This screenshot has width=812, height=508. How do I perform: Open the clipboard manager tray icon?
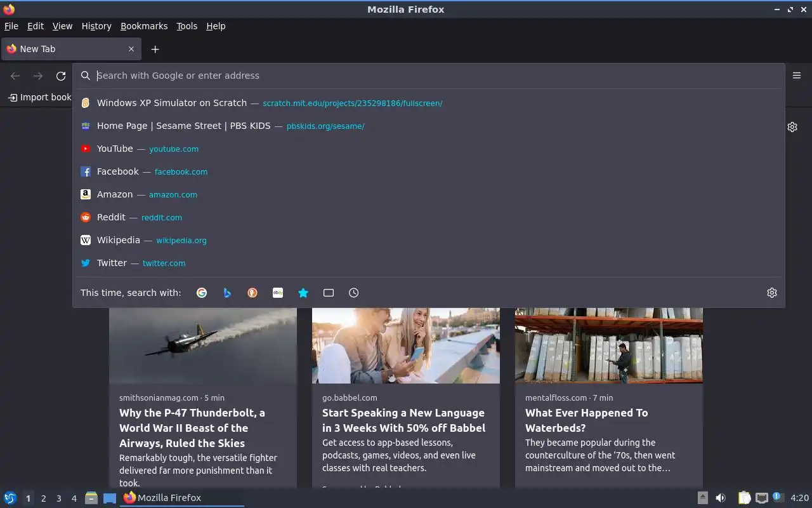click(744, 498)
